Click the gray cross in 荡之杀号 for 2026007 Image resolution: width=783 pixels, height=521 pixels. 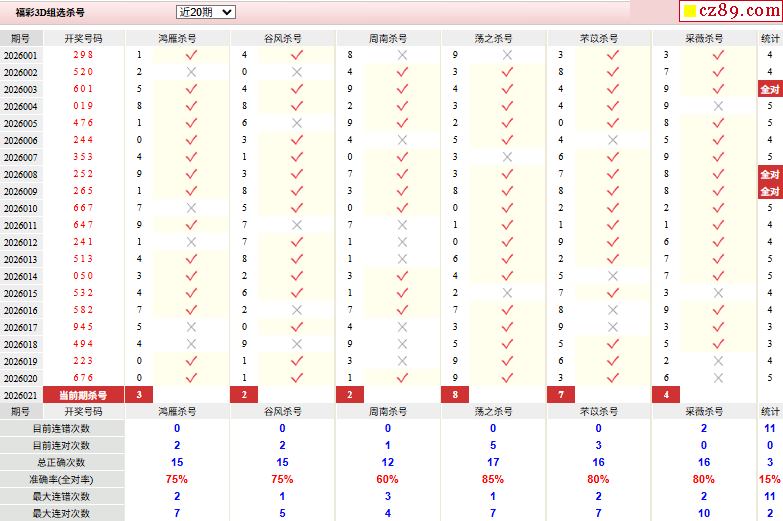click(x=507, y=157)
